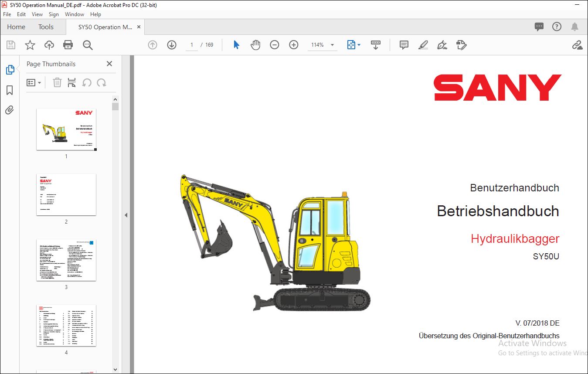
Task: Open thumbnails options dropdown menu
Action: point(34,82)
